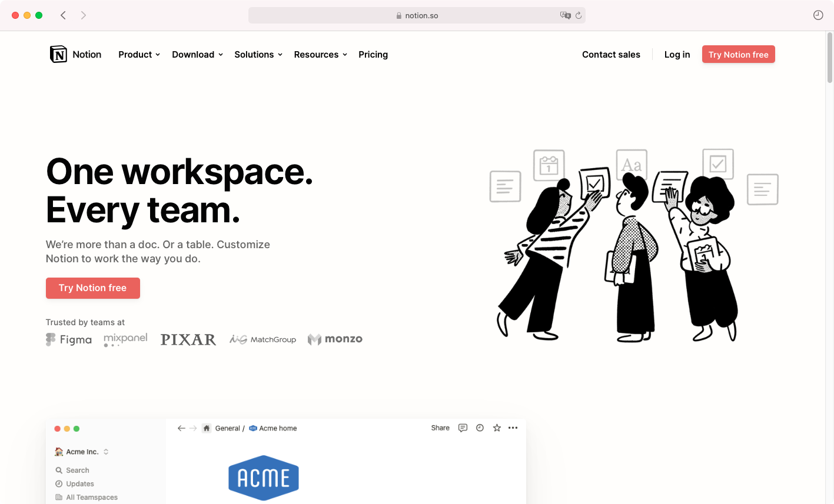Click the hero illustration of three people
Image resolution: width=834 pixels, height=504 pixels.
(634, 245)
